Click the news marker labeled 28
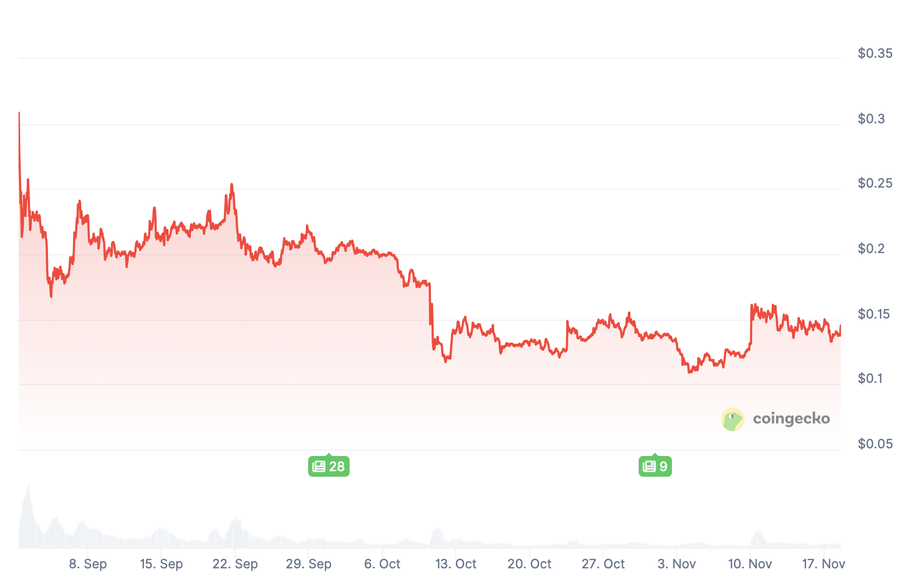913x588 pixels. [328, 466]
